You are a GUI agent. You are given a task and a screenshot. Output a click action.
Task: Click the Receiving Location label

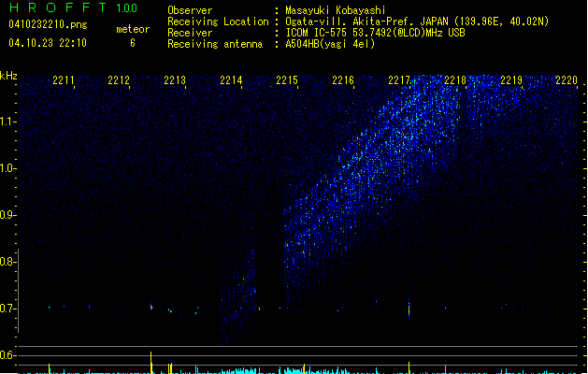tap(218, 22)
